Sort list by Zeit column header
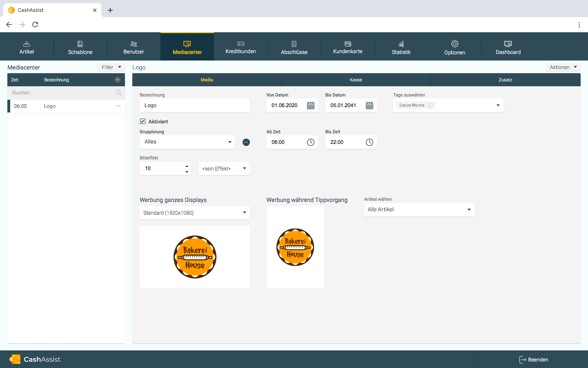The image size is (588, 368). 15,80
